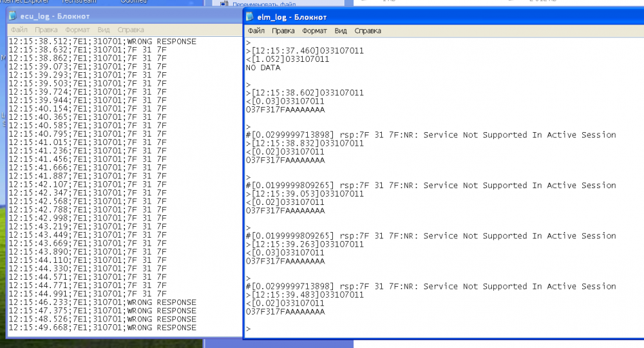Click the 12:15:47.375 WRONG RESPONSE line
Screen dimensions: 644x348
coord(102,311)
